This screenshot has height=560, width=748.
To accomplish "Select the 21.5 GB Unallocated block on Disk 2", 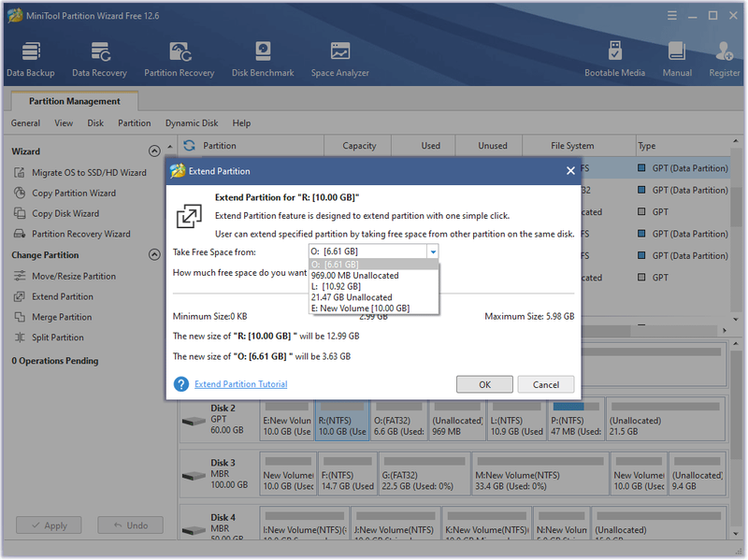I will pos(666,420).
